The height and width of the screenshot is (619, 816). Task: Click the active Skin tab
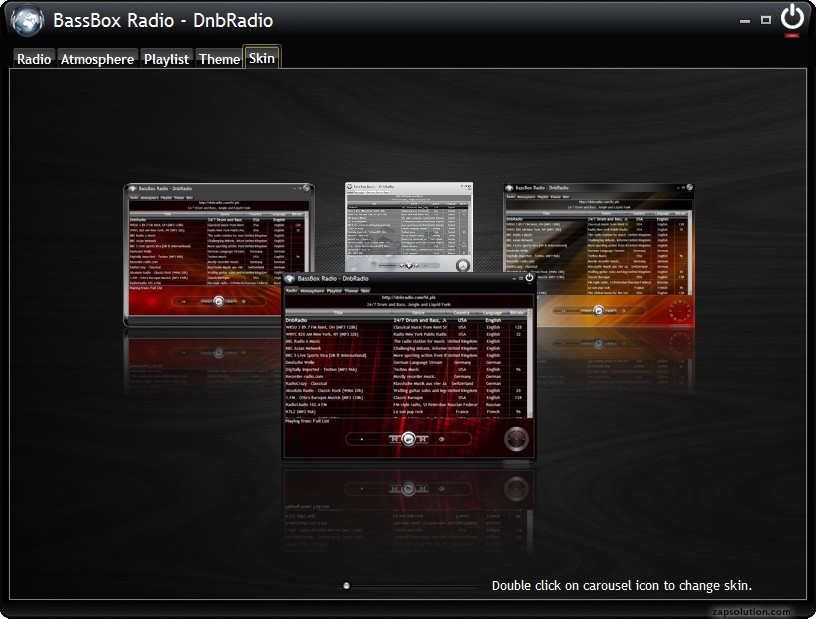coord(262,58)
